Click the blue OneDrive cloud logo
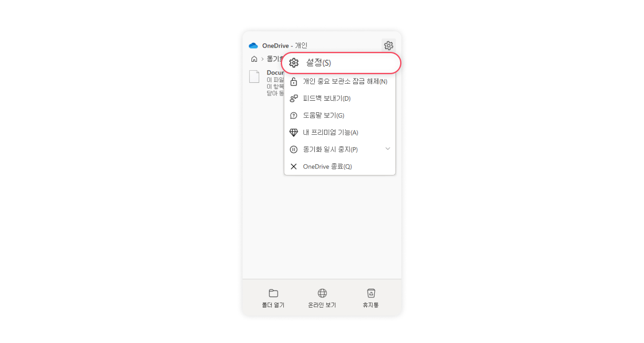 (253, 45)
